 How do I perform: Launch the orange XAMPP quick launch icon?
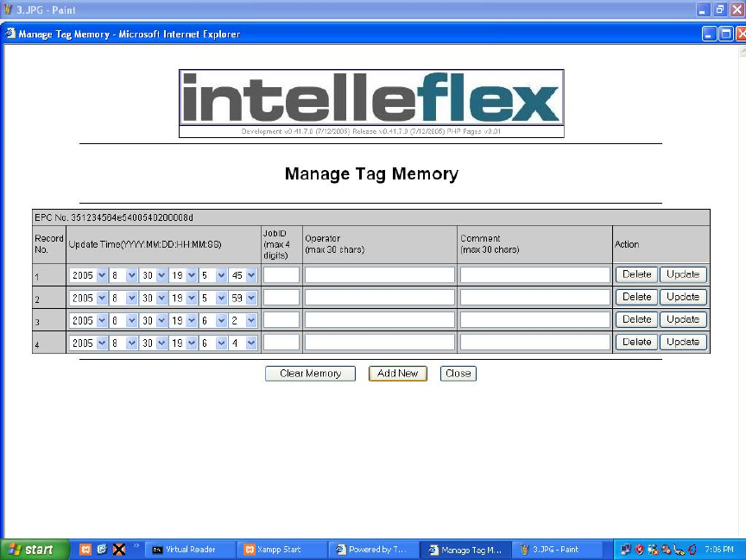(x=85, y=550)
